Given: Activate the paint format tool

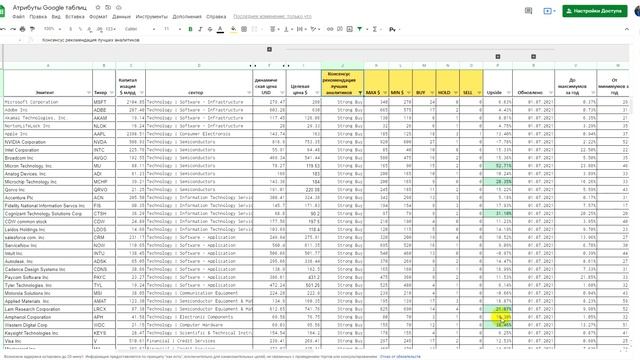Looking at the screenshot, I should pyautogui.click(x=32, y=29).
